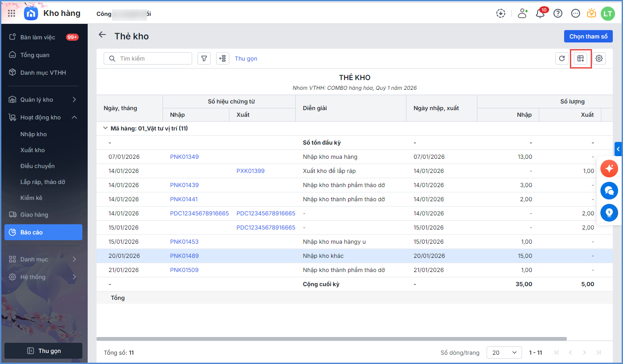This screenshot has height=364, width=623.
Task: Open voucher link PNK01349
Action: click(x=184, y=157)
